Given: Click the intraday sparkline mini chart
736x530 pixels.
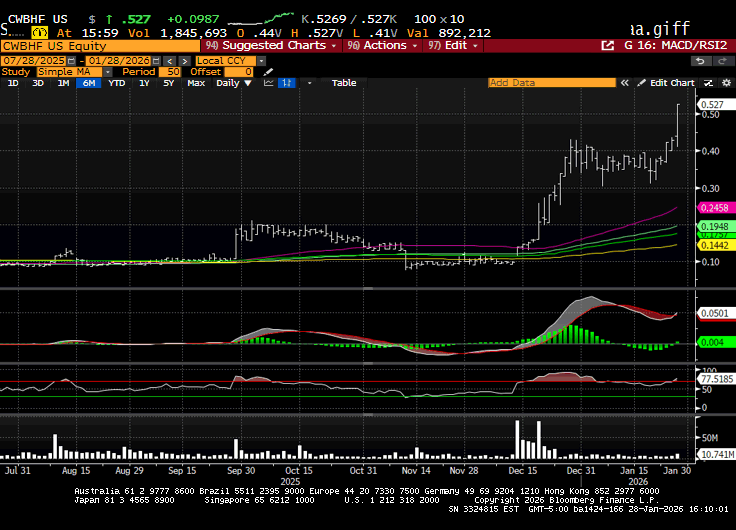Looking at the screenshot, I should 261,19.
